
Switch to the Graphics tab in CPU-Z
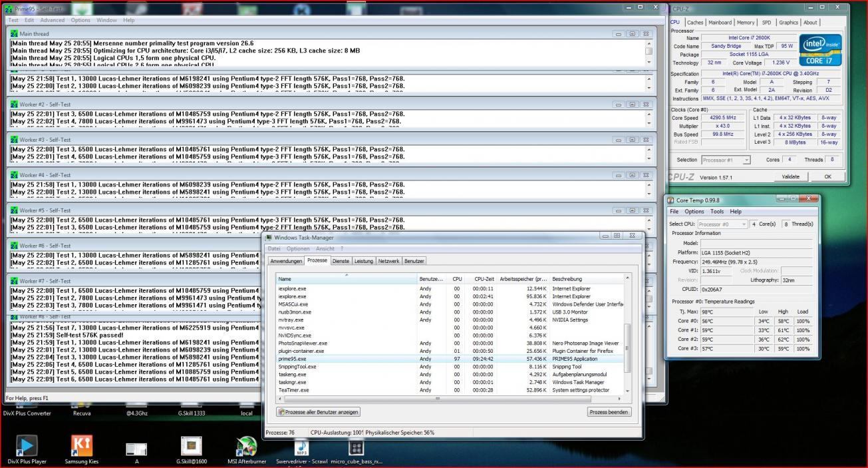tap(788, 23)
